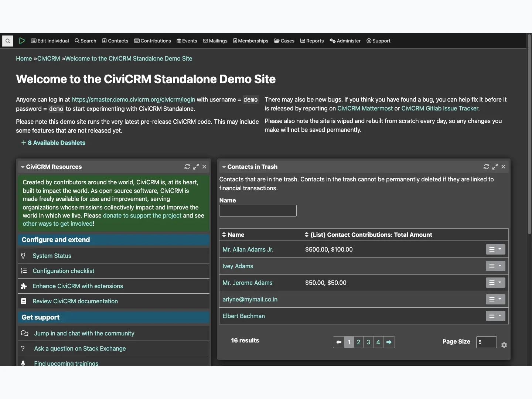Screen dimensions: 532x399
Task: Open actions menu for arlyne@mymail.co.in
Action: 495,299
